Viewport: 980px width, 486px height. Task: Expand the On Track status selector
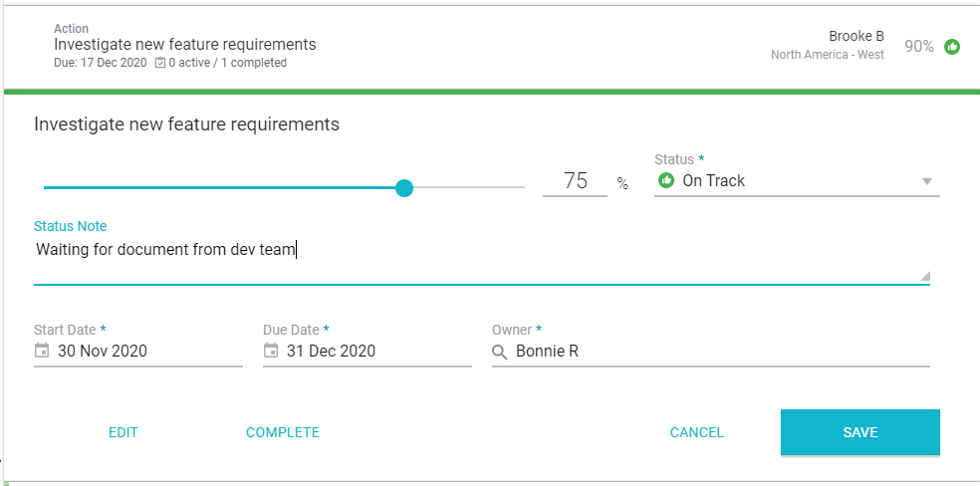[x=797, y=181]
